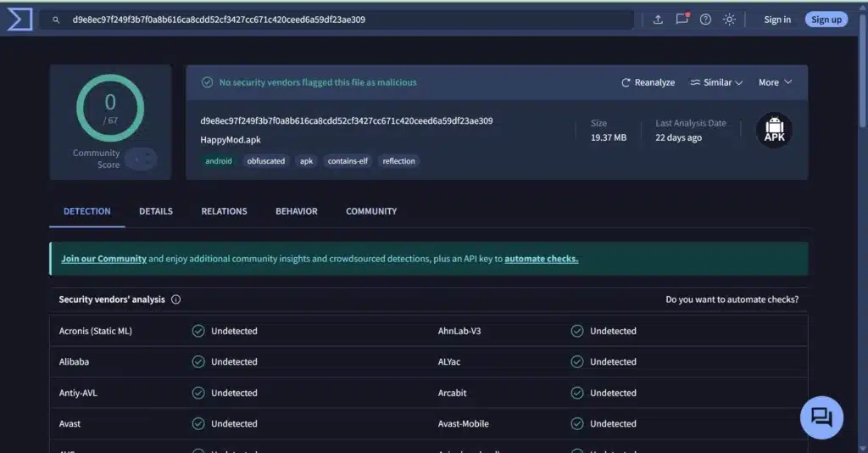Click the 0/67 detection score circle
The height and width of the screenshot is (453, 868).
pyautogui.click(x=110, y=108)
